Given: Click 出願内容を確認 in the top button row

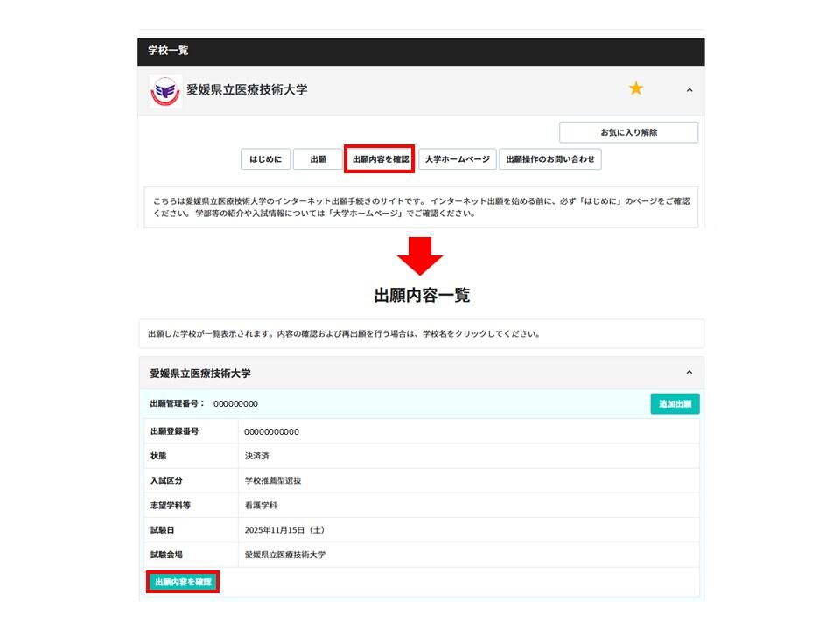Looking at the screenshot, I should [x=380, y=159].
